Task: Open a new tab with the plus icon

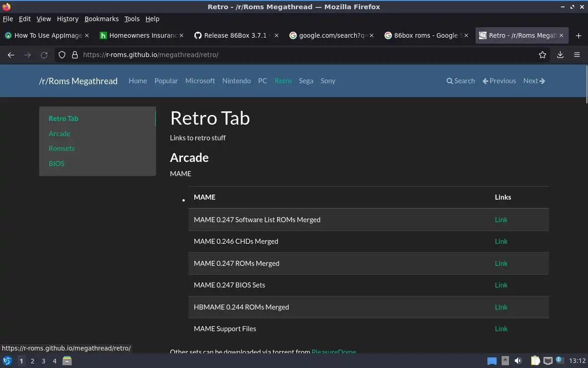Action: (x=578, y=35)
